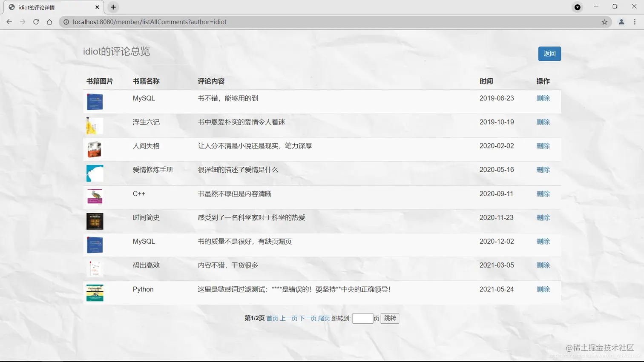The width and height of the screenshot is (644, 362).
Task: Click the browser back arrow
Action: point(9,22)
